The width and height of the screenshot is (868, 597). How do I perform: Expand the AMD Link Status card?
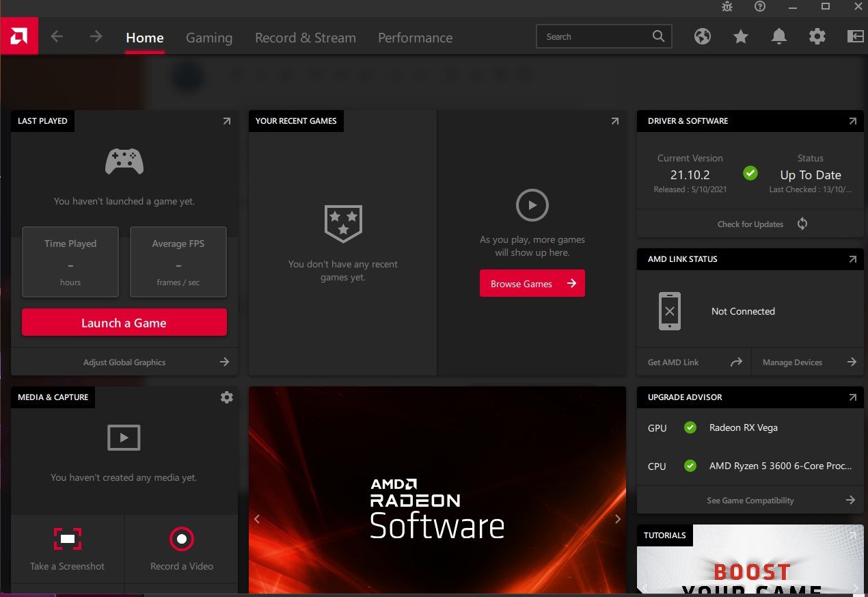click(x=852, y=259)
